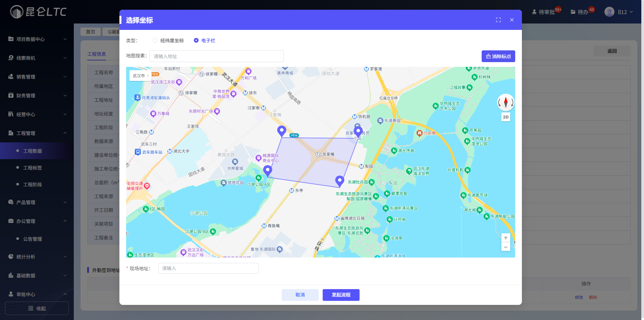Click the 返回 back button

612,51
